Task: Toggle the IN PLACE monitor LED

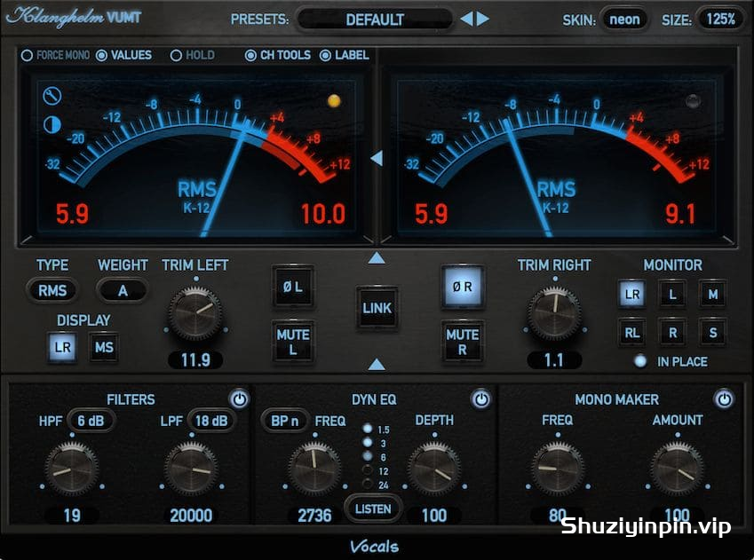Action: pos(640,361)
